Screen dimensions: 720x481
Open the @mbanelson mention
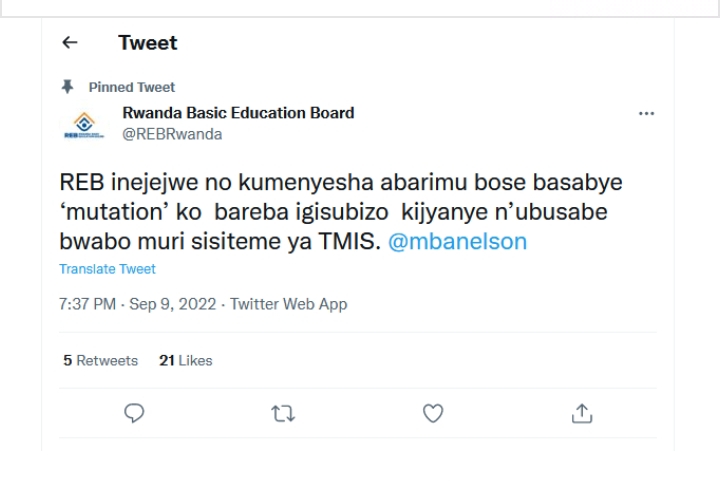tap(457, 241)
